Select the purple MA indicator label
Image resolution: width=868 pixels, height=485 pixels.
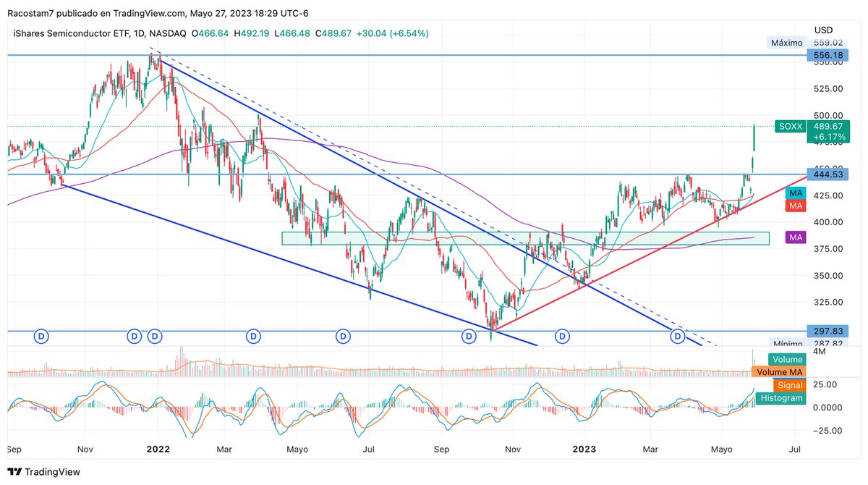pos(796,237)
